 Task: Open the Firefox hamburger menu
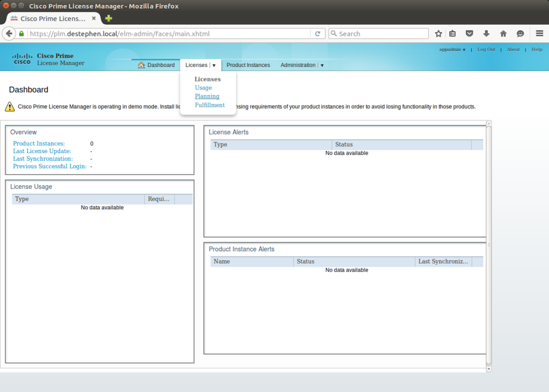539,34
